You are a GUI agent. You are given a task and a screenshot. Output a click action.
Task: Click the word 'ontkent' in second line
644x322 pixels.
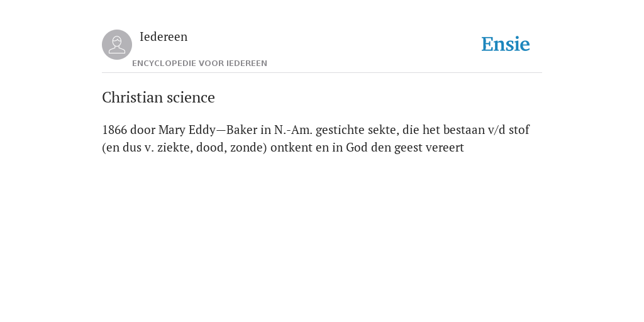click(x=291, y=147)
